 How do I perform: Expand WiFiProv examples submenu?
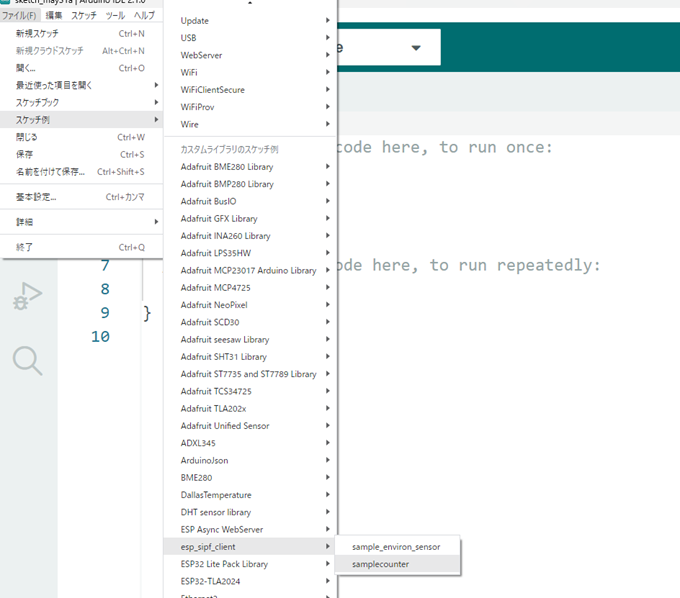tap(250, 107)
